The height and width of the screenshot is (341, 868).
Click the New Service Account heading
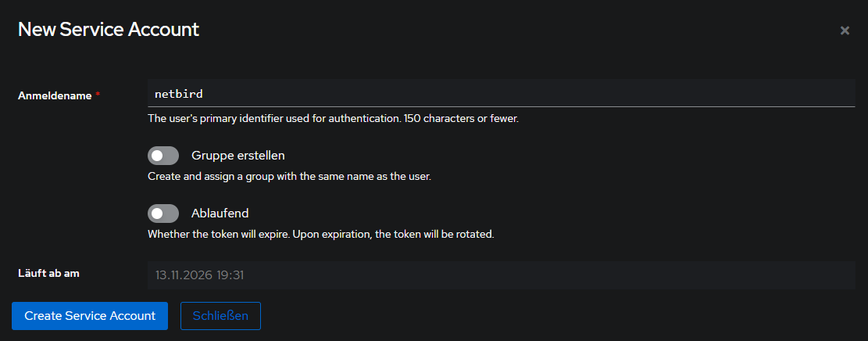[109, 30]
